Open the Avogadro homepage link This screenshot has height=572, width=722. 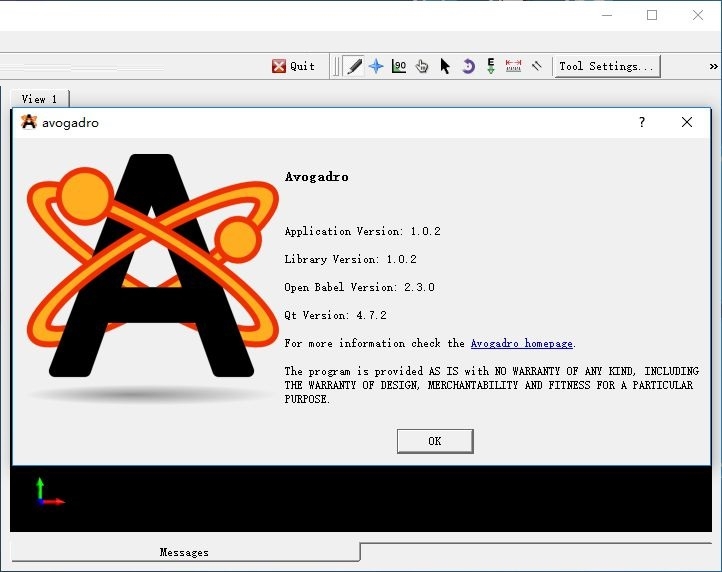(x=521, y=344)
